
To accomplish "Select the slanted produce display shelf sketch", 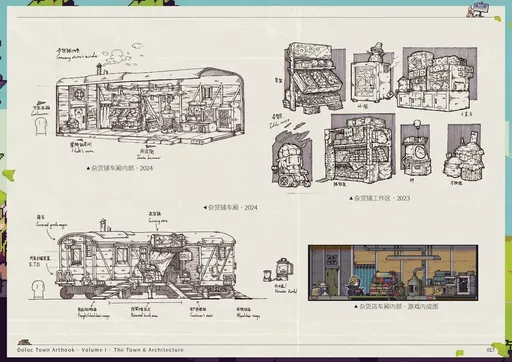I will click(x=313, y=78).
